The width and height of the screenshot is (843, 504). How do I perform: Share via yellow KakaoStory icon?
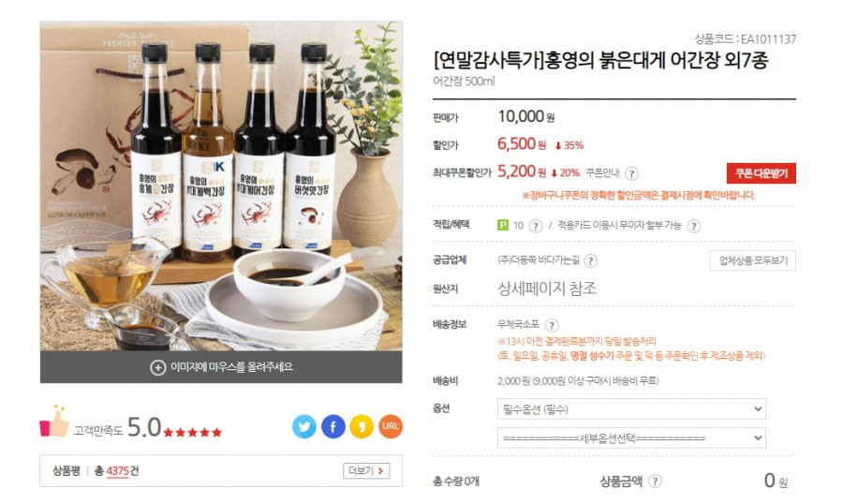click(362, 426)
